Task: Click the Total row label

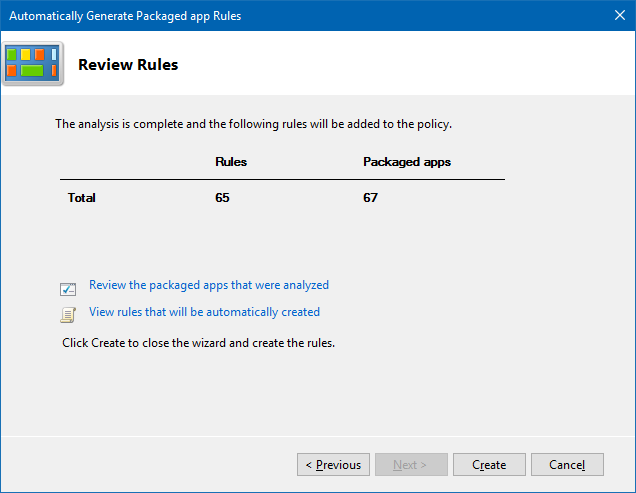Action: point(81,198)
